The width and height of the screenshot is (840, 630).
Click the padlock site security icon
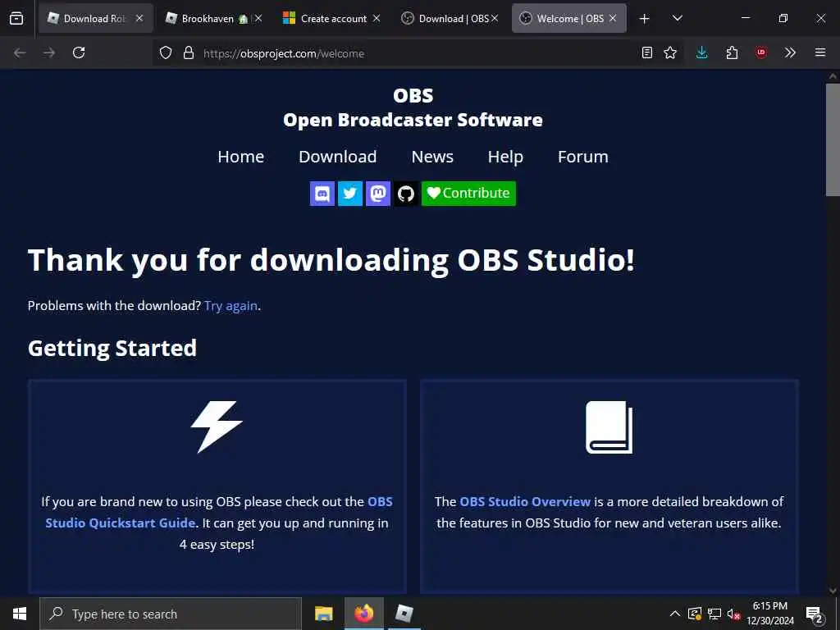pyautogui.click(x=188, y=52)
